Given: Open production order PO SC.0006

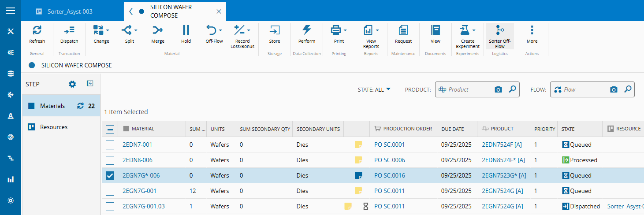Looking at the screenshot, I should (390, 160).
